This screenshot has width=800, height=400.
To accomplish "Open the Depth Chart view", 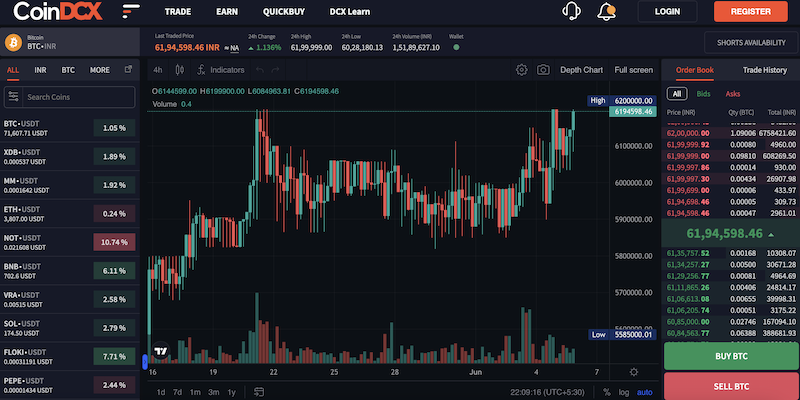I will (x=581, y=70).
